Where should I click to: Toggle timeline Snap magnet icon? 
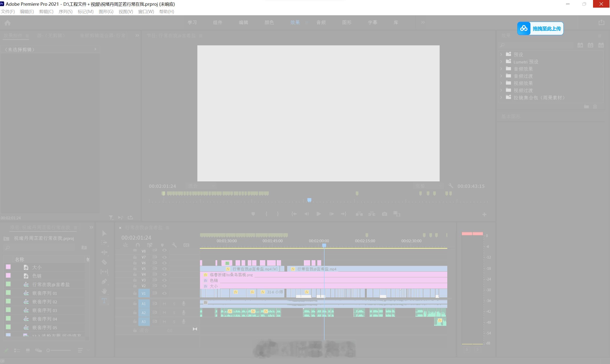pyautogui.click(x=137, y=245)
